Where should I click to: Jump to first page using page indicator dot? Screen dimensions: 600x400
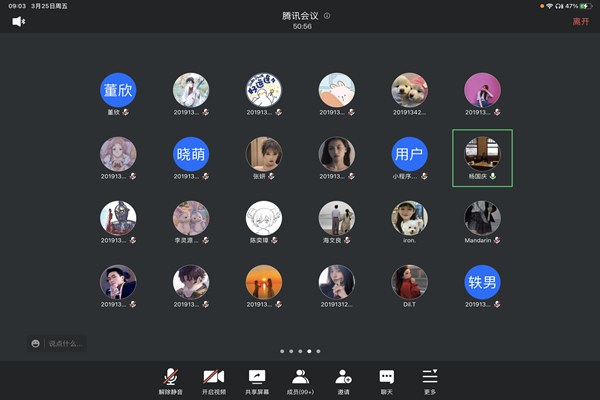(282, 352)
